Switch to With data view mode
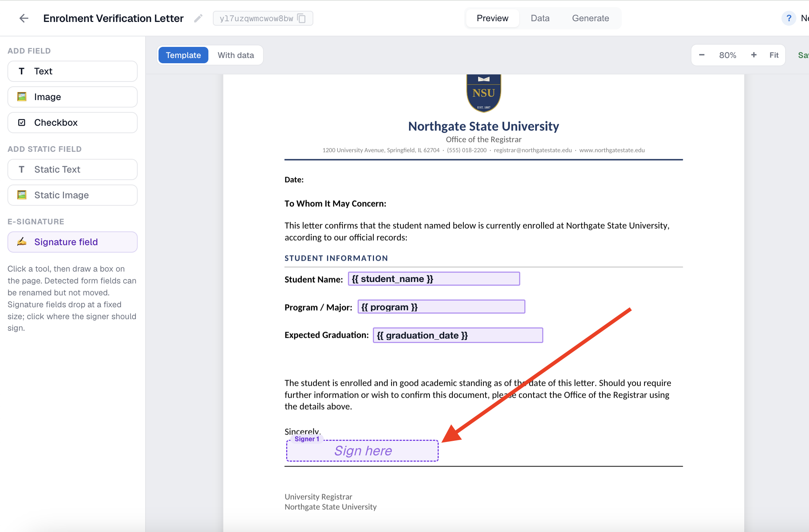 (x=236, y=55)
